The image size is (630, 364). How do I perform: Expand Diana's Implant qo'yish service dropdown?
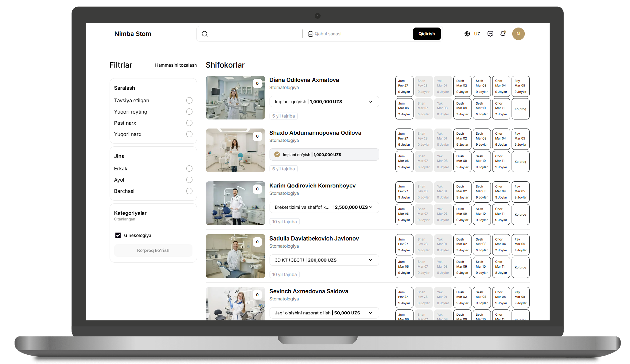(370, 102)
